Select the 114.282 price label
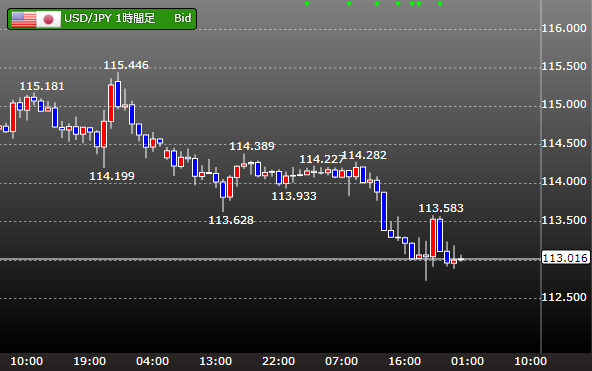Viewport: 592px width, 371px height. click(365, 155)
